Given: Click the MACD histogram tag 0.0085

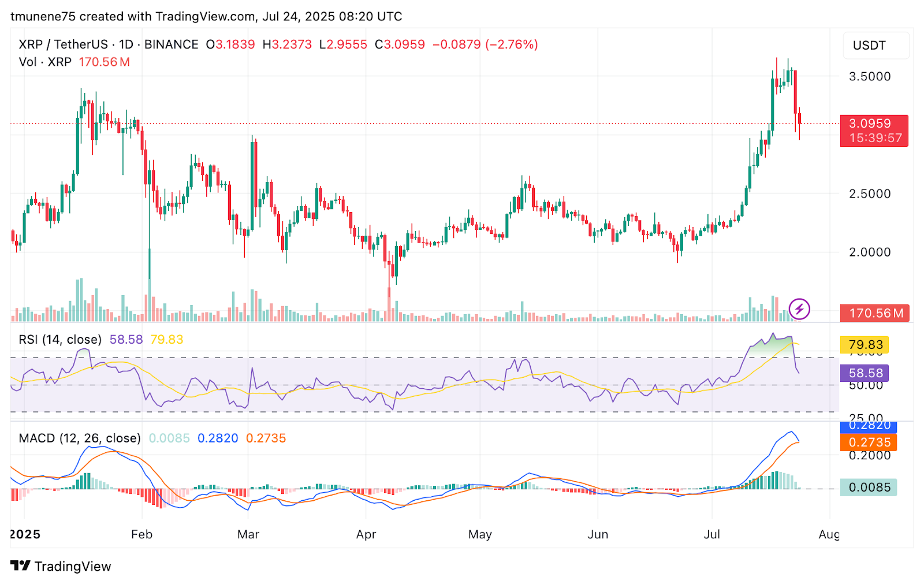Looking at the screenshot, I should point(869,488).
